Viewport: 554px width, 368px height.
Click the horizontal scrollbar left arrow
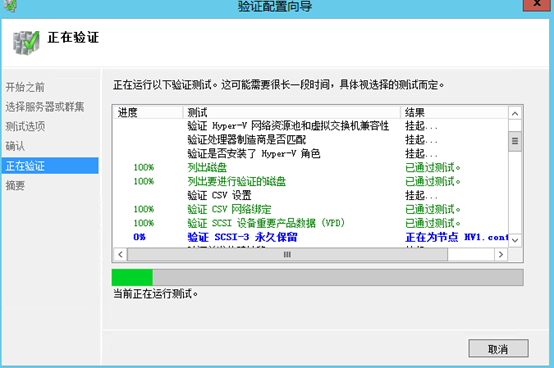[x=120, y=254]
